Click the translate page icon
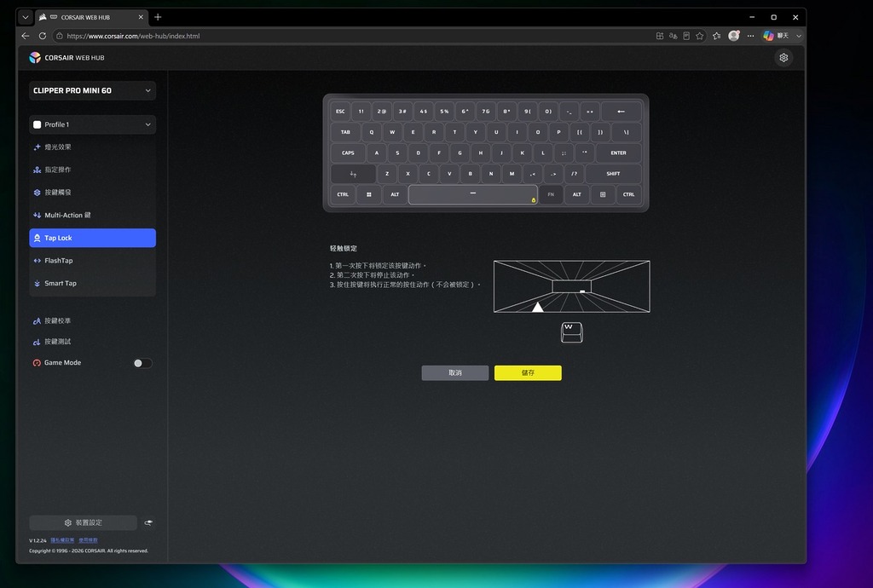 pos(674,36)
